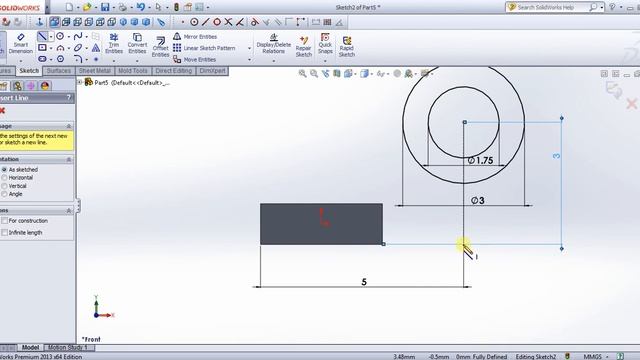Click the diameter 1.75 dimension

pos(480,160)
